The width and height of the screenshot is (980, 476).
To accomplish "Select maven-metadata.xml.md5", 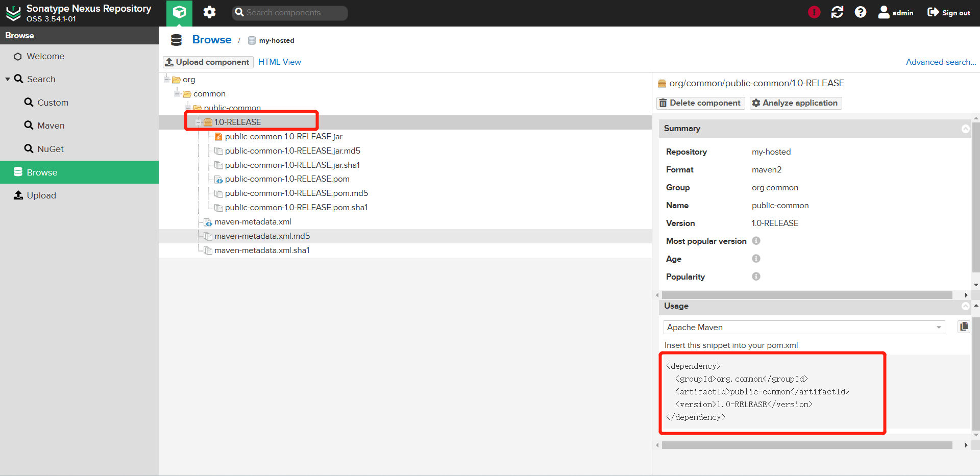I will tap(262, 236).
